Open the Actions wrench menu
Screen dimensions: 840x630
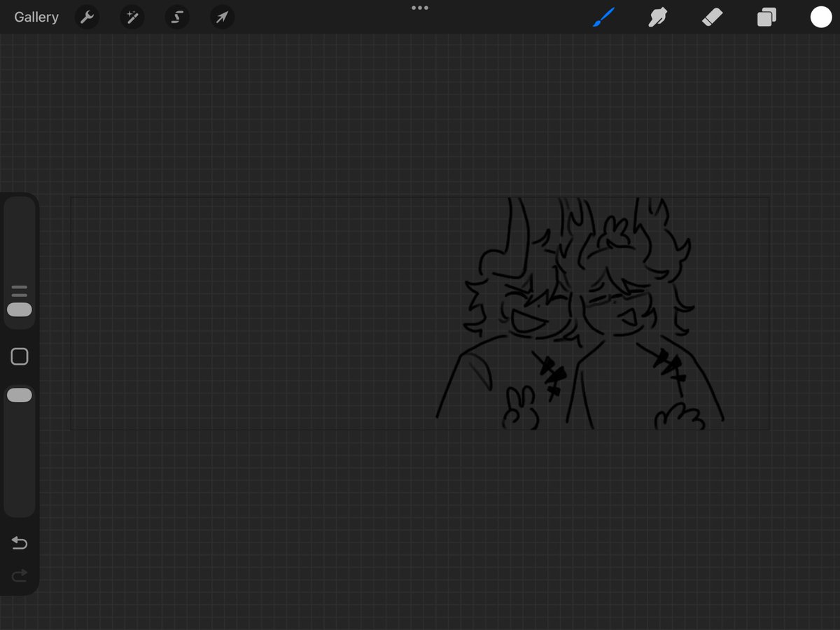pyautogui.click(x=87, y=17)
